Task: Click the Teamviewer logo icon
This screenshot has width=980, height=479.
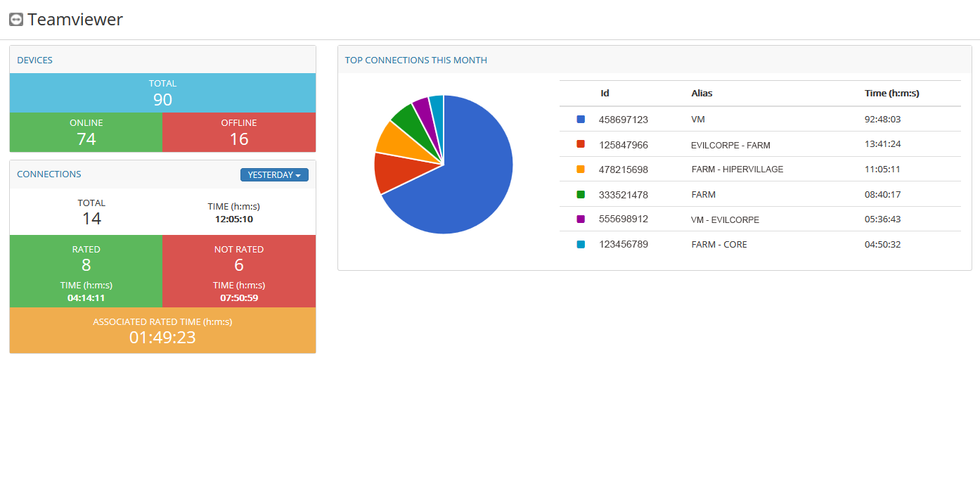Action: point(16,20)
